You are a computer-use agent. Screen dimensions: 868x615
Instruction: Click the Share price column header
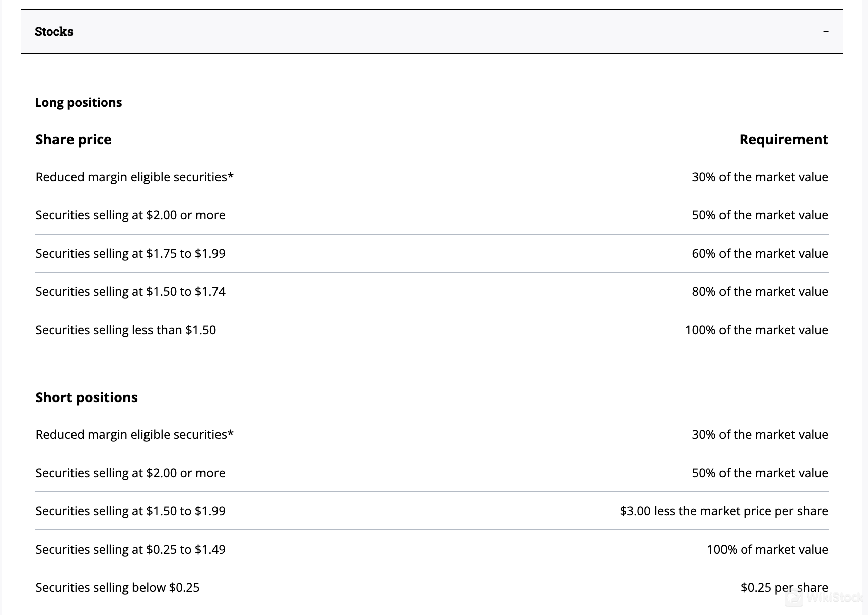tap(74, 139)
